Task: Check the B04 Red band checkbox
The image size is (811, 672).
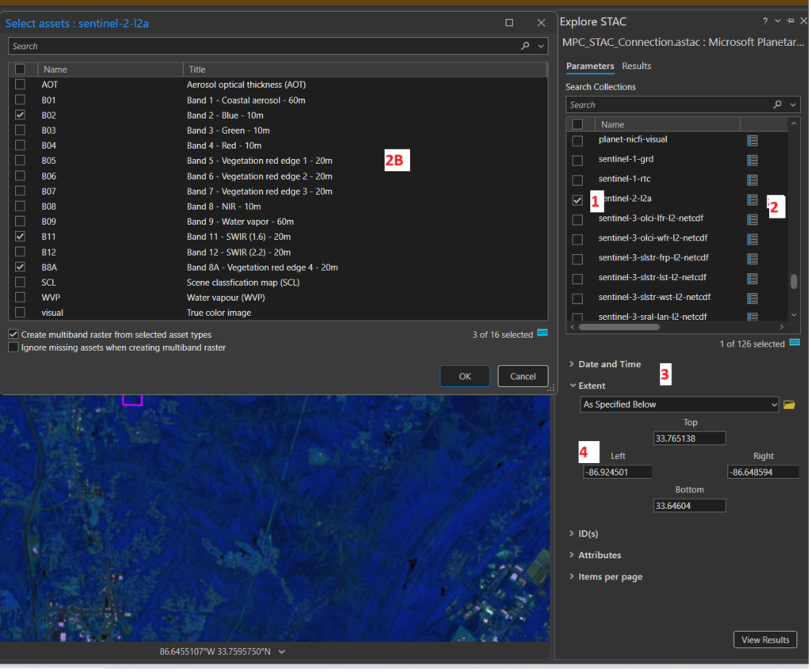Action: point(20,146)
